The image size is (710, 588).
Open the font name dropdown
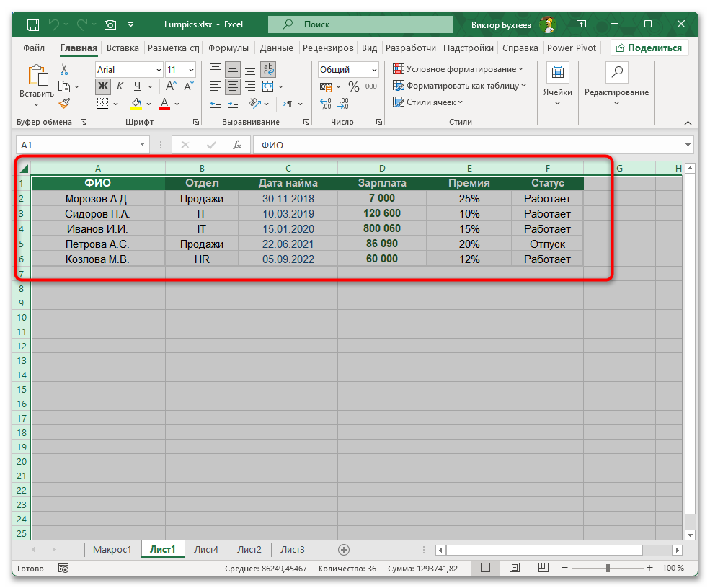coord(159,69)
